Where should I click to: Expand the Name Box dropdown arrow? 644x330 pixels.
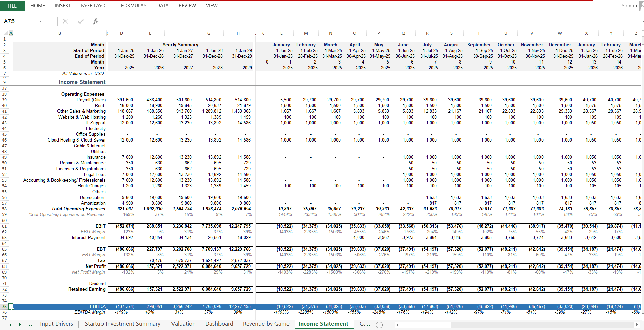(41, 21)
